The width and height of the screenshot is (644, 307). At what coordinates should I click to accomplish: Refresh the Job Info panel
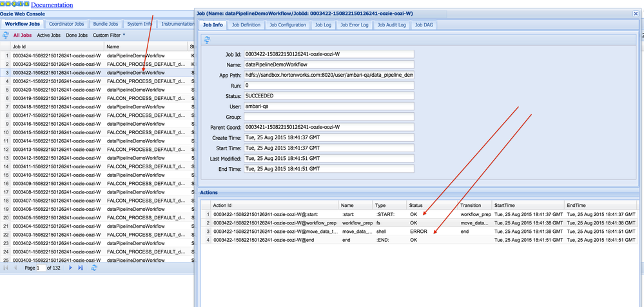pos(207,40)
